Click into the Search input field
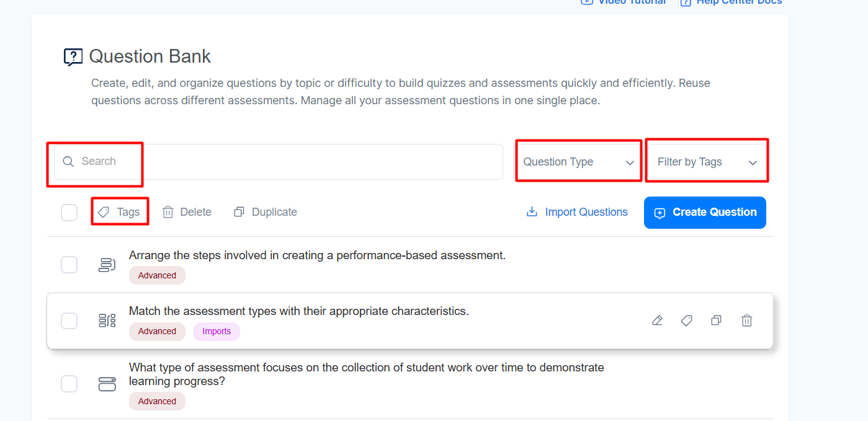This screenshot has width=868, height=421. coord(278,162)
